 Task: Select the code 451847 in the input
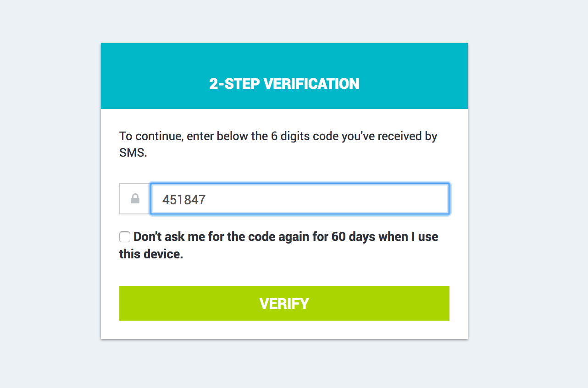tap(183, 198)
